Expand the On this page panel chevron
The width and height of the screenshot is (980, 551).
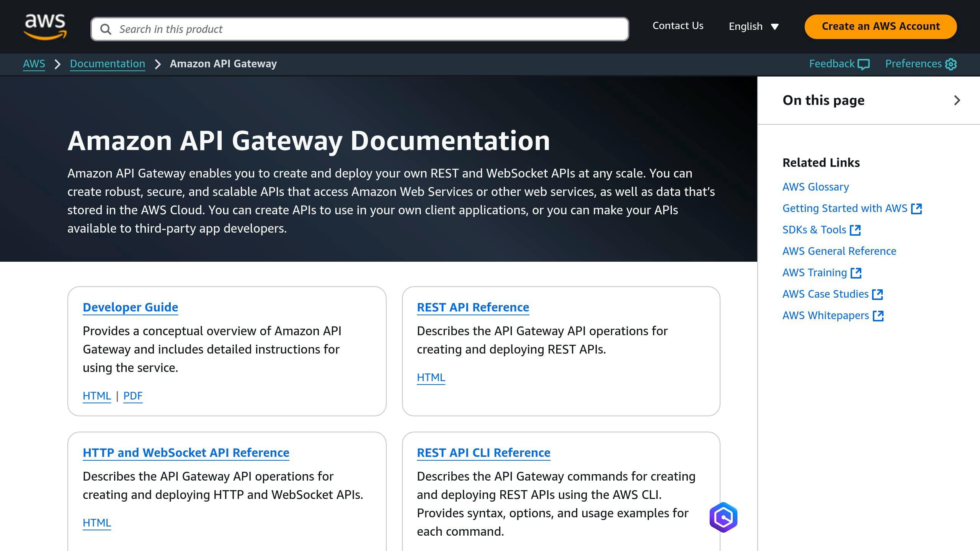[957, 100]
